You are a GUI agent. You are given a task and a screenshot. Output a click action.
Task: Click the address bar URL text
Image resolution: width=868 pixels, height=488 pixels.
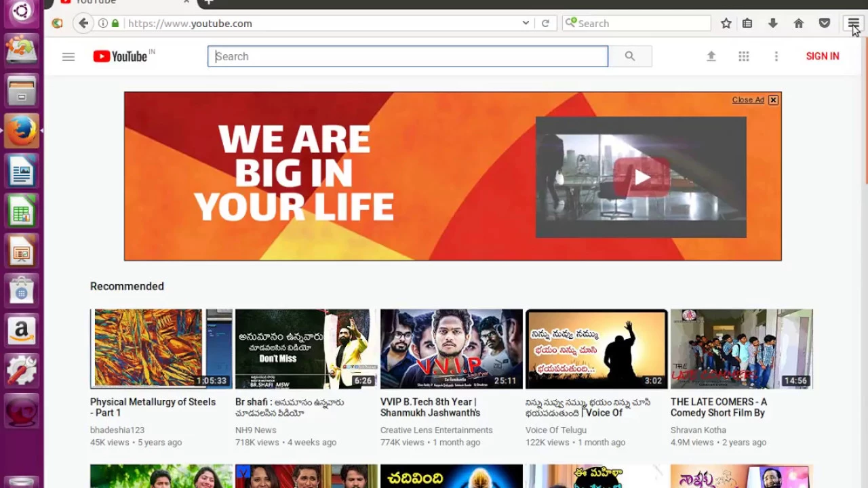click(190, 23)
